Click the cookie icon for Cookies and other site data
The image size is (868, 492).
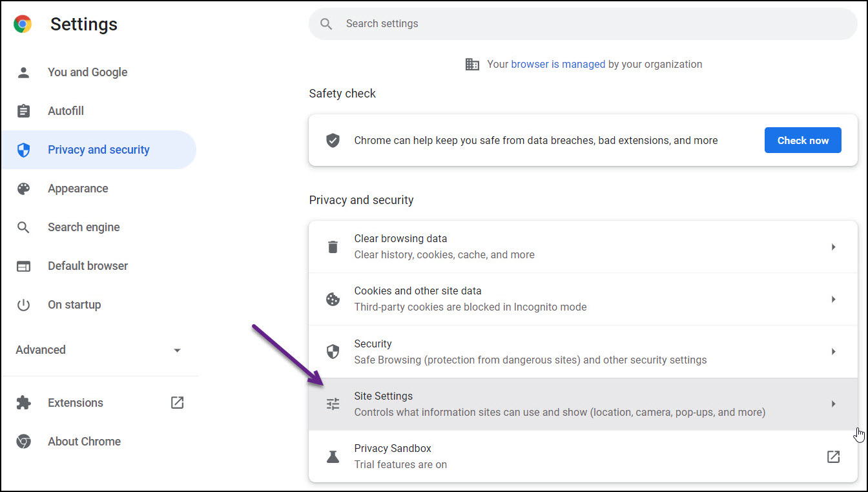(x=333, y=299)
